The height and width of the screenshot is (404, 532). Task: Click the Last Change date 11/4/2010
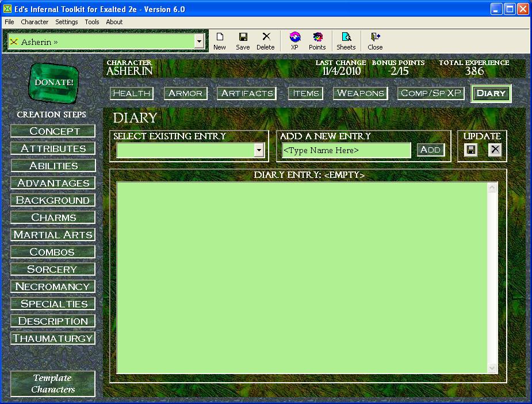(341, 71)
